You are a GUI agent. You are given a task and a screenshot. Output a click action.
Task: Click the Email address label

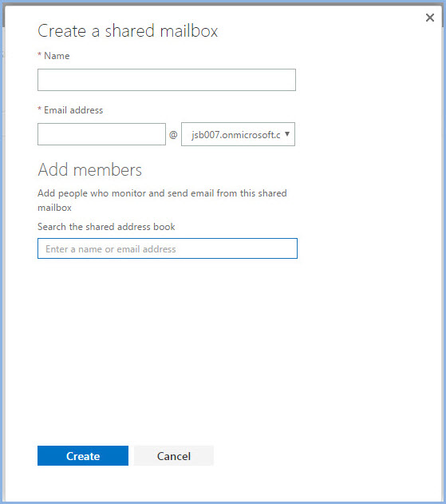pyautogui.click(x=73, y=110)
